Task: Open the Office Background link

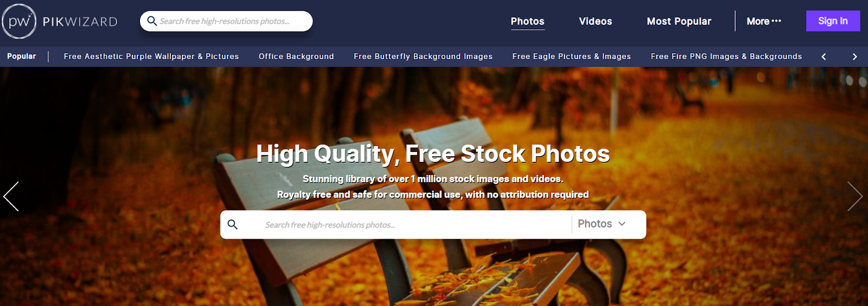Action: pos(296,56)
